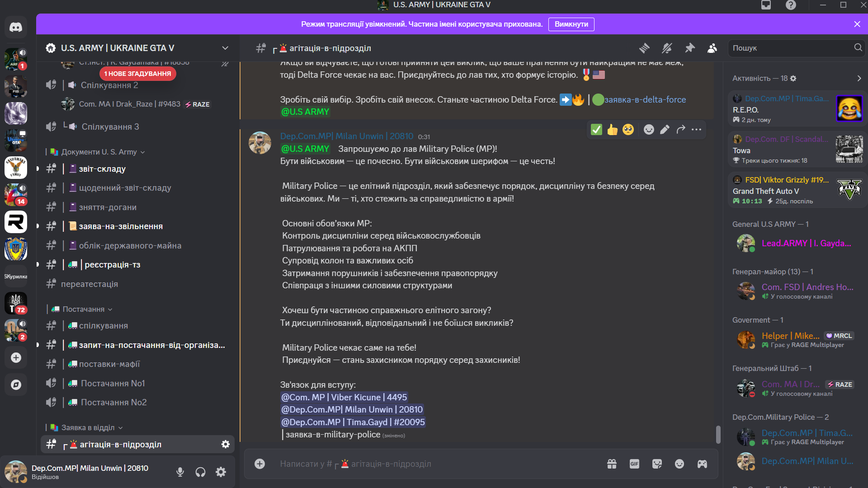
Task: Open поставки-мафії channel
Action: [x=137, y=364]
